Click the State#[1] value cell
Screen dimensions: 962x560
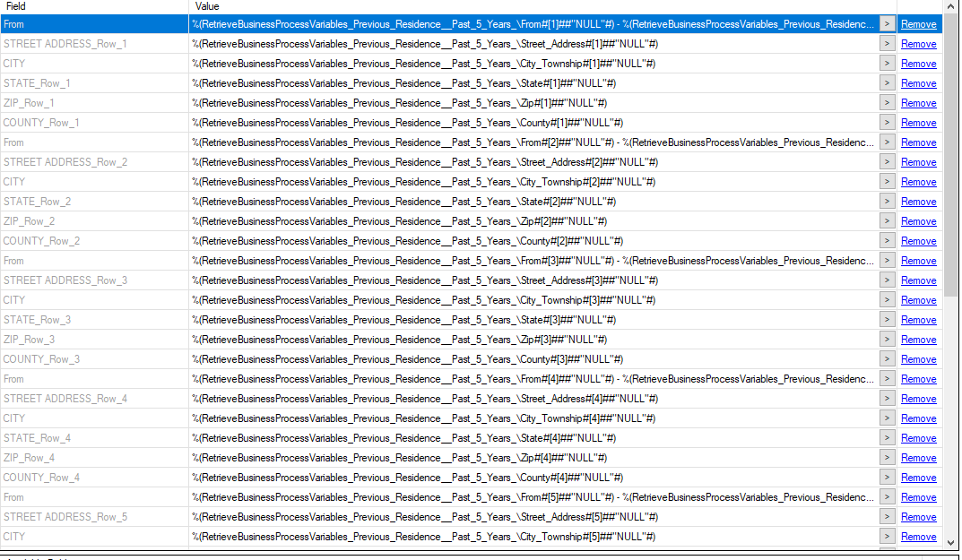pos(533,83)
